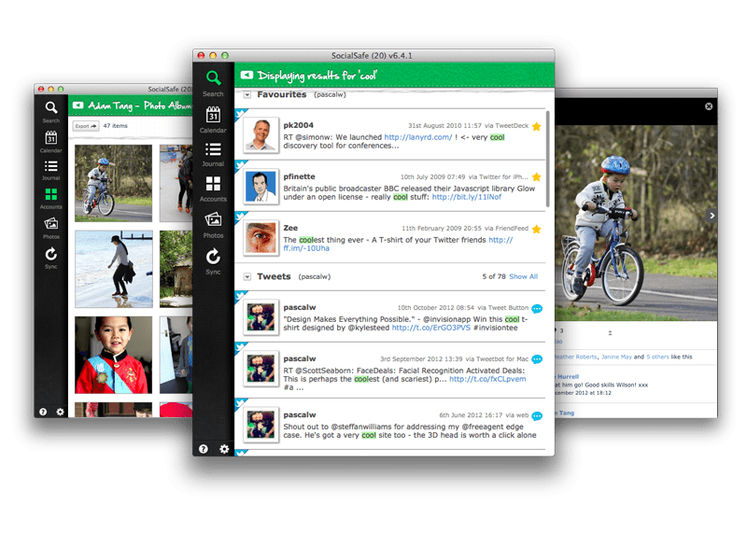Image resolution: width=747 pixels, height=560 pixels.
Task: Open Calendar in the front window sidebar
Action: [213, 119]
